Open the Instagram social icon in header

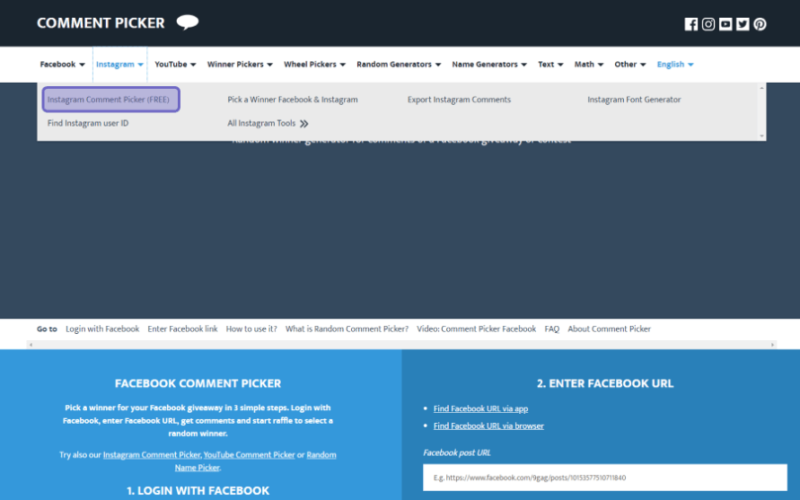[x=708, y=24]
